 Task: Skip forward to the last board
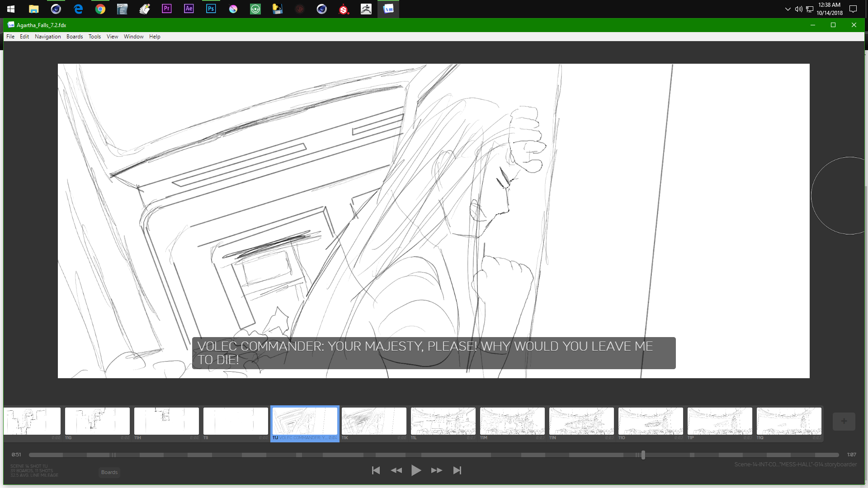pyautogui.click(x=457, y=470)
